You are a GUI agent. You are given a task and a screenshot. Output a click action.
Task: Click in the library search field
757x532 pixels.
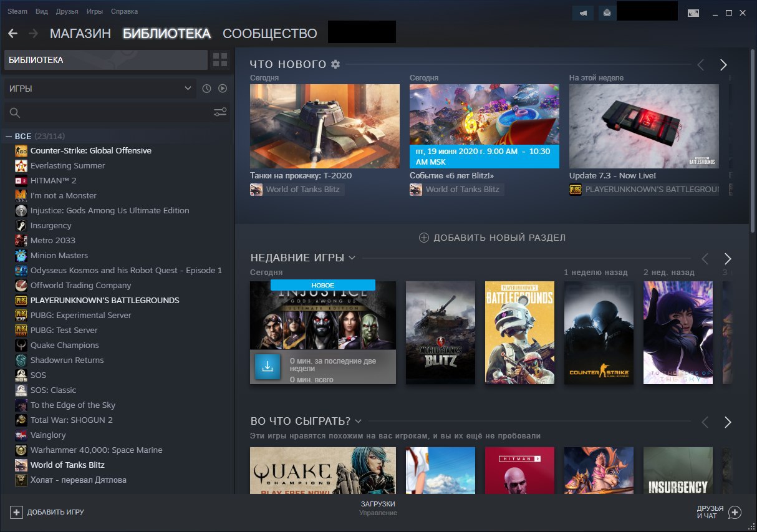(118, 112)
